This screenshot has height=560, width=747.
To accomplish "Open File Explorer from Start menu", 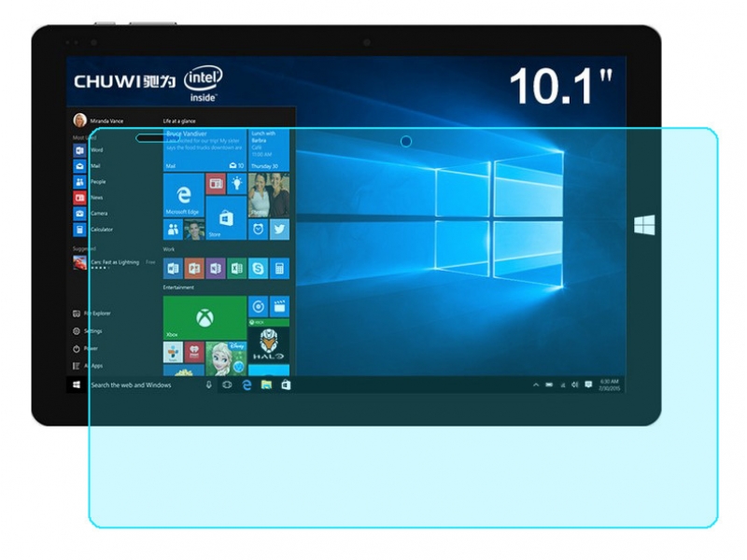I will pos(92,314).
